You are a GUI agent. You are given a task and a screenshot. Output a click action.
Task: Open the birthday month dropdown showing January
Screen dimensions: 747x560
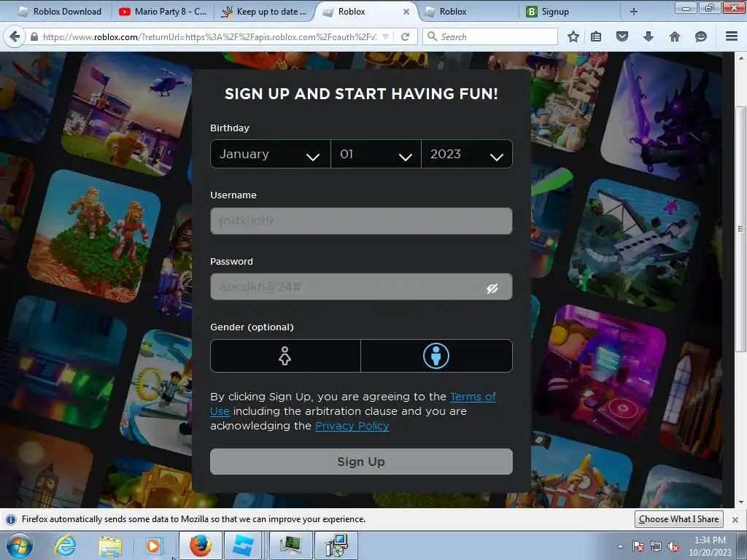click(270, 154)
